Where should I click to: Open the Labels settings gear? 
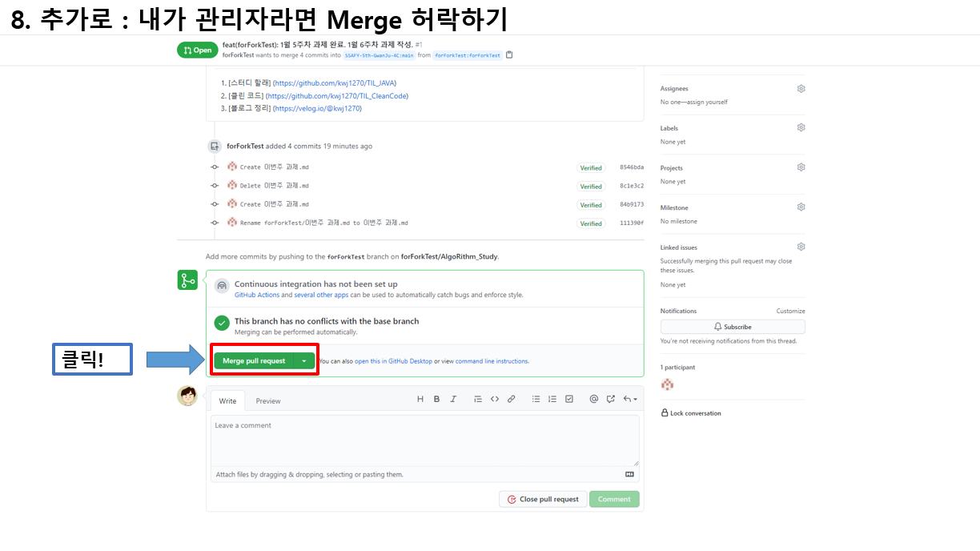[801, 127]
